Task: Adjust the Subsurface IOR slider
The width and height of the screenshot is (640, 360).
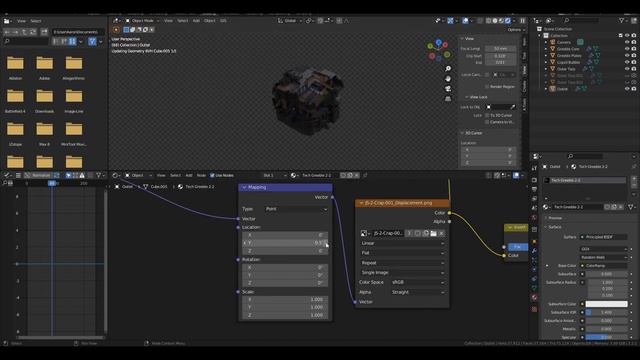Action: pos(607,312)
